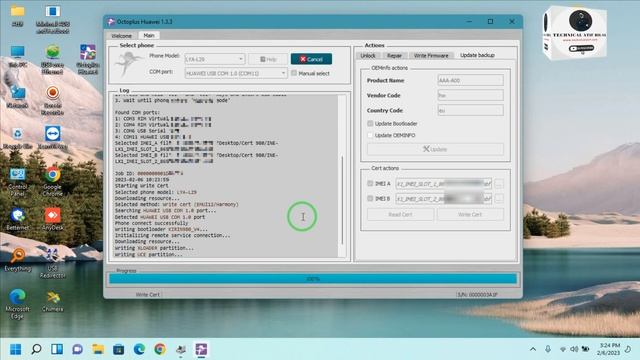Open the Bandicam screen recorder desktop icon
640x360 pixels.
[x=52, y=100]
